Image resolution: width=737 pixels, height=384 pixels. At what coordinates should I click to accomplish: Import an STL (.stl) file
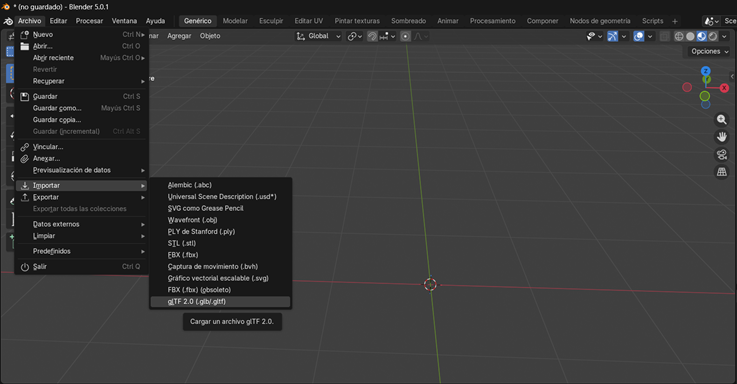coord(220,243)
